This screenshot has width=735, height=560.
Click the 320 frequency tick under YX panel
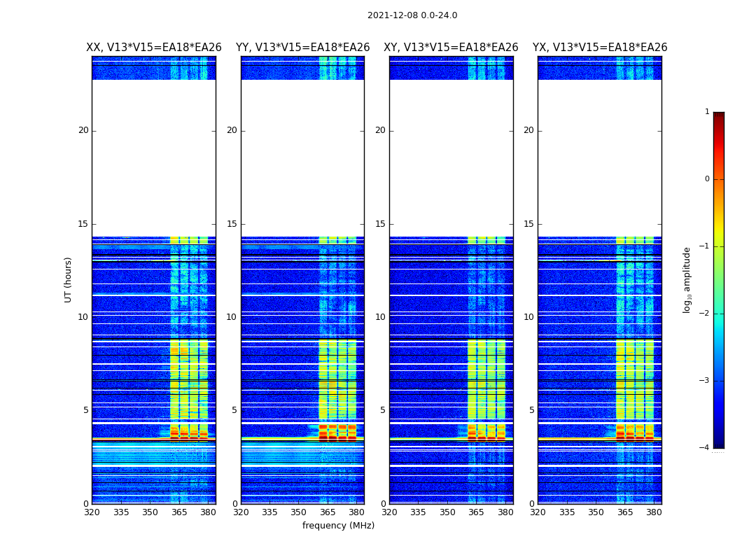coord(538,512)
